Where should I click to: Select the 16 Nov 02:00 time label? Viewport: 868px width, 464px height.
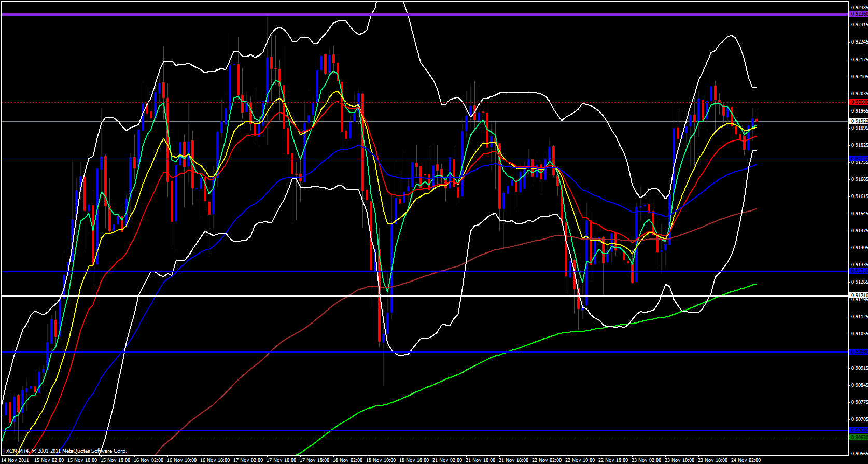pos(148,460)
